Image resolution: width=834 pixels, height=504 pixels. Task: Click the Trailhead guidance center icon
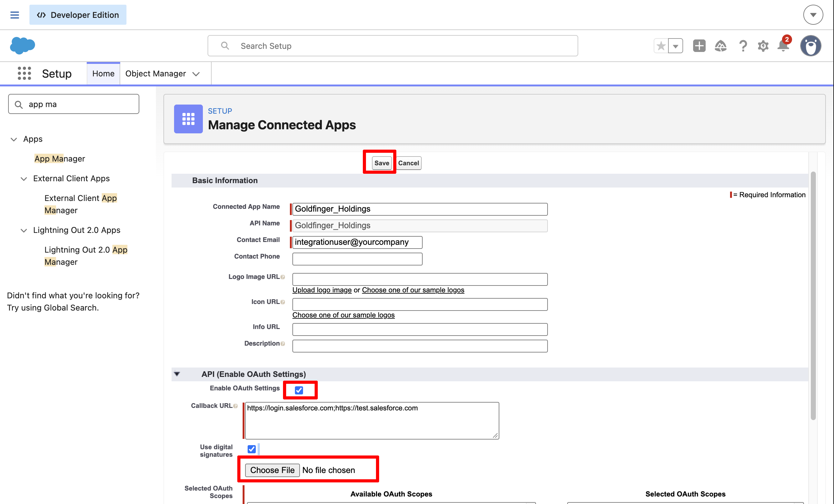721,46
